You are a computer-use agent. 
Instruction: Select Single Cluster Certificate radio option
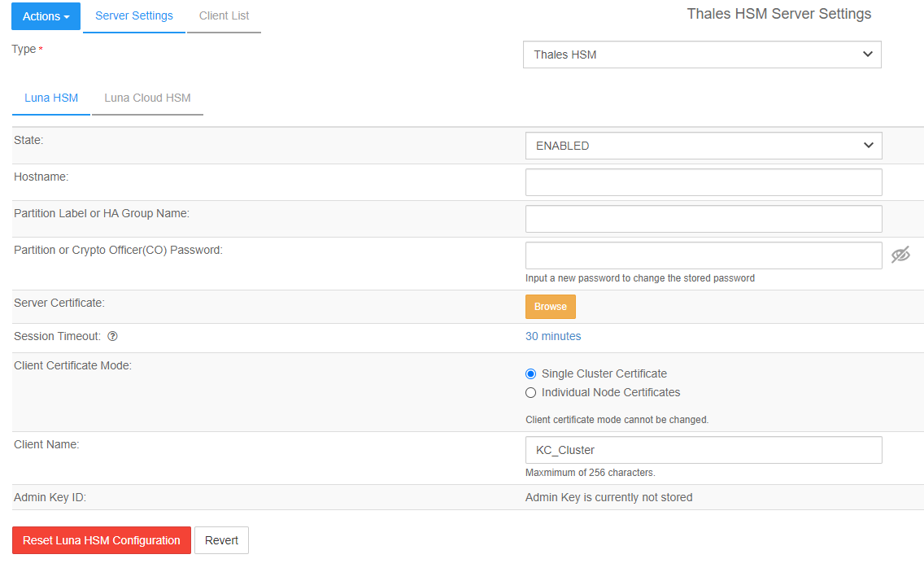(531, 373)
